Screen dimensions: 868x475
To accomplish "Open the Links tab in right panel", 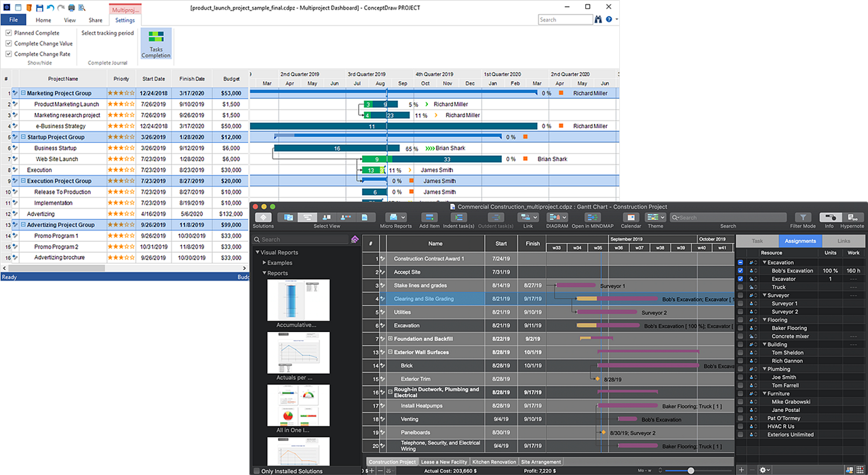I will [844, 241].
